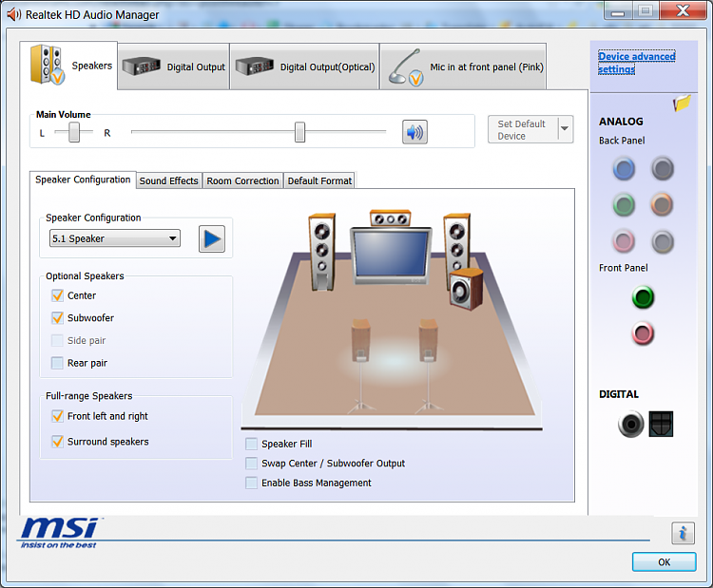713x588 pixels.
Task: Expand the Set Default Device arrow
Action: [x=566, y=129]
